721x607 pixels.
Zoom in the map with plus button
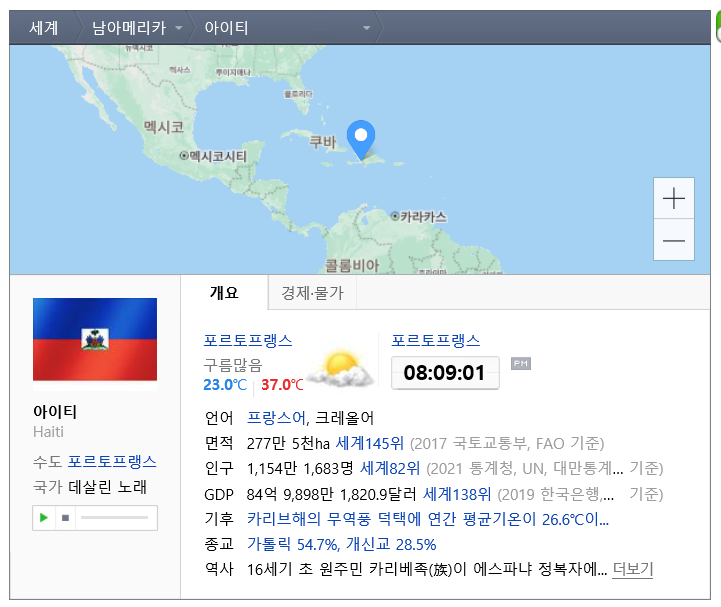click(674, 198)
